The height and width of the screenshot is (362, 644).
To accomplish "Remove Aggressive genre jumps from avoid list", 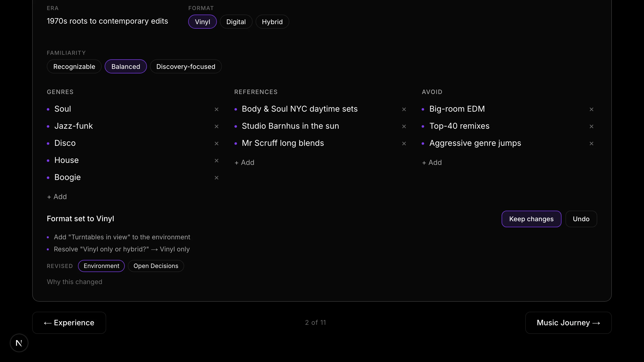I will (591, 144).
